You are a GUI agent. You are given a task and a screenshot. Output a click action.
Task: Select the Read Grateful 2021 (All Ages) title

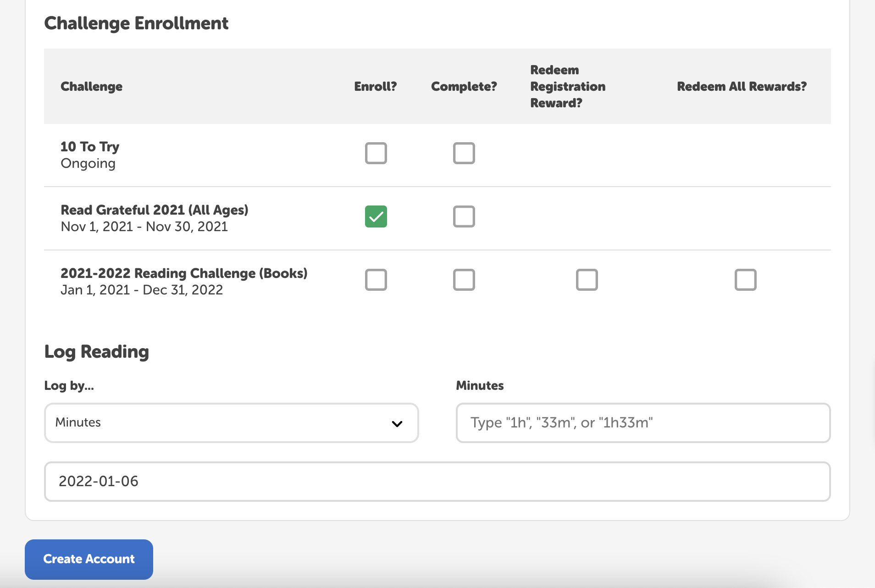click(x=155, y=210)
